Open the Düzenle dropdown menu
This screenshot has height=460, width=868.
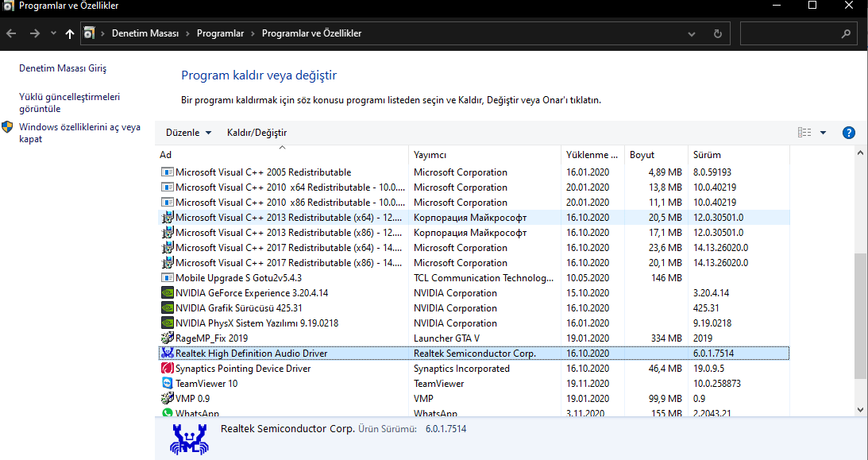pyautogui.click(x=188, y=133)
